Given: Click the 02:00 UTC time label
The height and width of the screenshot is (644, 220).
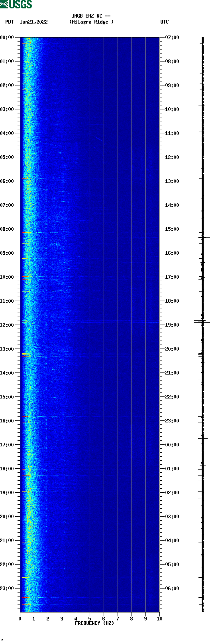Looking at the screenshot, I should coord(172,493).
